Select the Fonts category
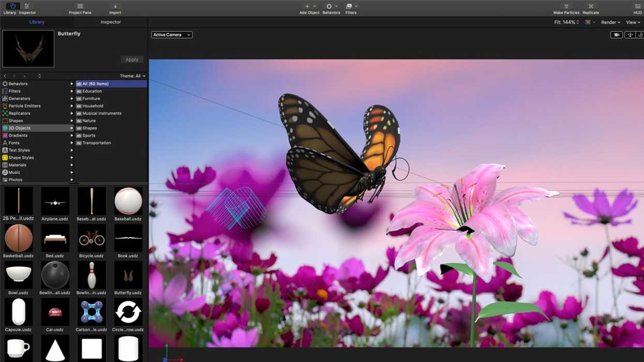Viewport: 644px width, 362px height. (38, 143)
